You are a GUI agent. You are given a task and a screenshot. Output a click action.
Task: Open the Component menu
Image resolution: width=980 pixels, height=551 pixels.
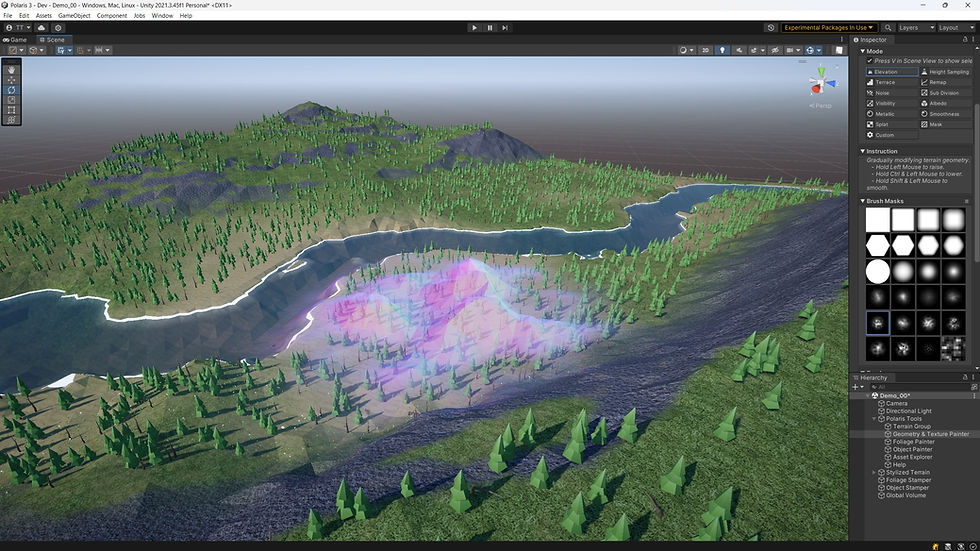tap(112, 16)
